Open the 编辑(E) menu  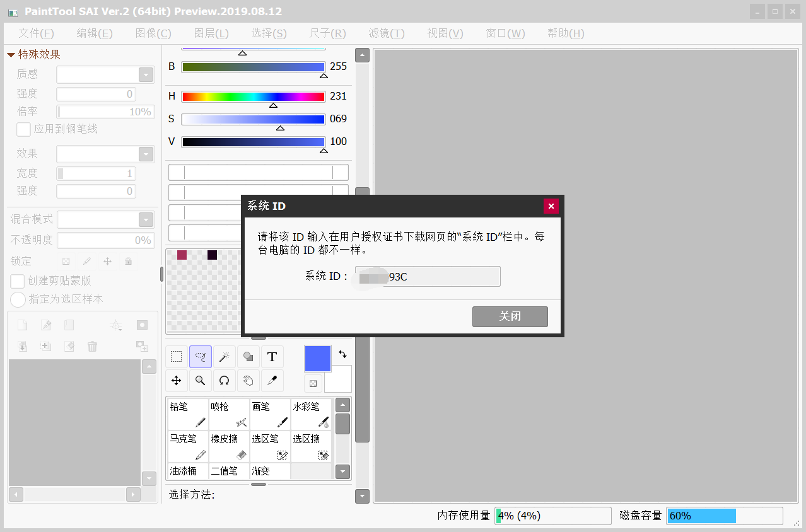[x=95, y=33]
